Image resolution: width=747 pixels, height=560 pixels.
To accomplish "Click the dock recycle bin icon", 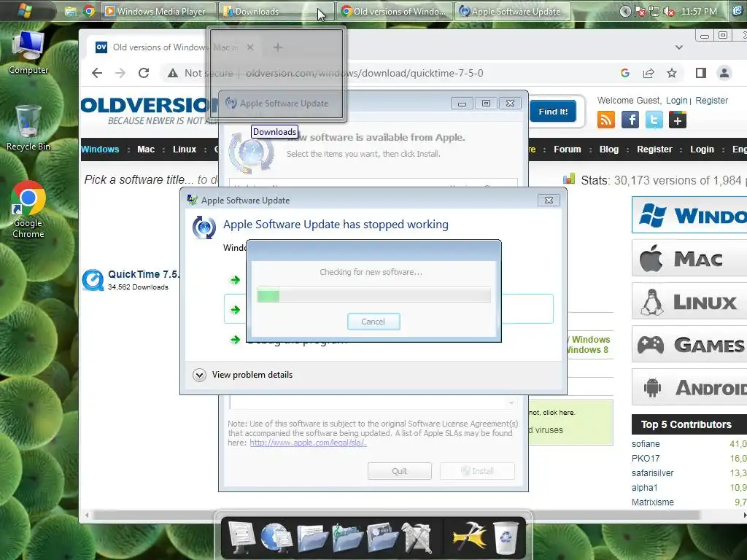I will 506,537.
